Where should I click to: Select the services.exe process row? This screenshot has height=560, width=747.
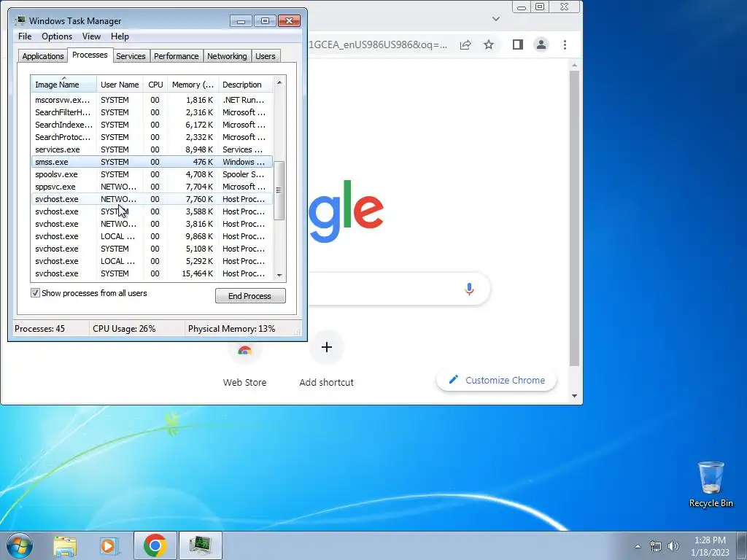(152, 149)
